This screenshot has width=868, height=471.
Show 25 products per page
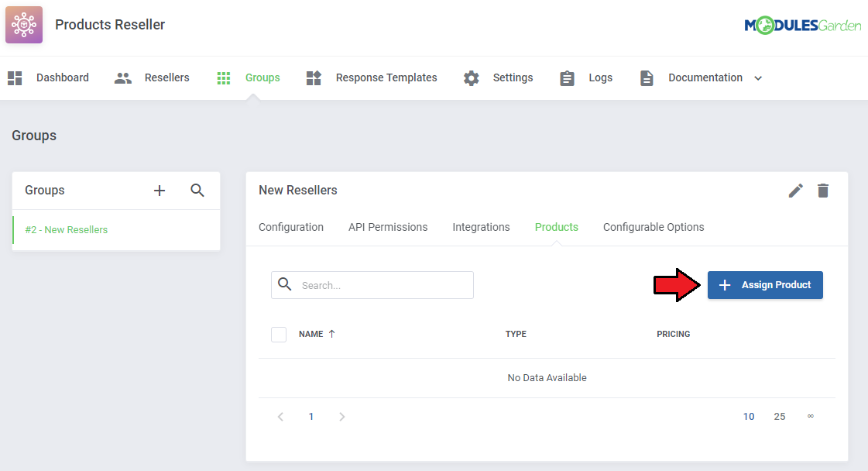pyautogui.click(x=780, y=417)
